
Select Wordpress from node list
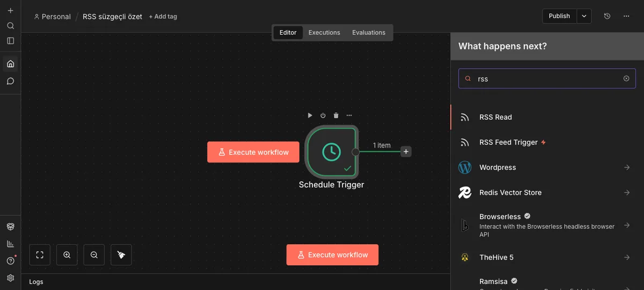547,168
